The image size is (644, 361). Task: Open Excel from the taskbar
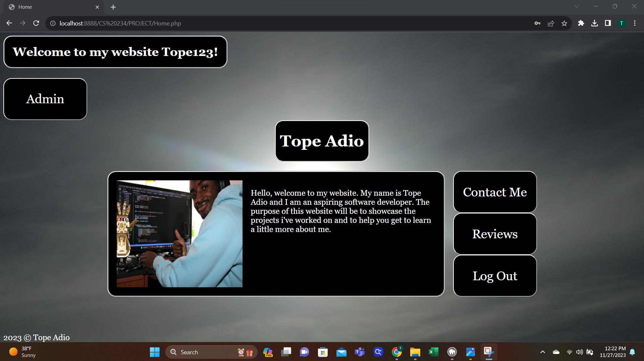(x=433, y=352)
